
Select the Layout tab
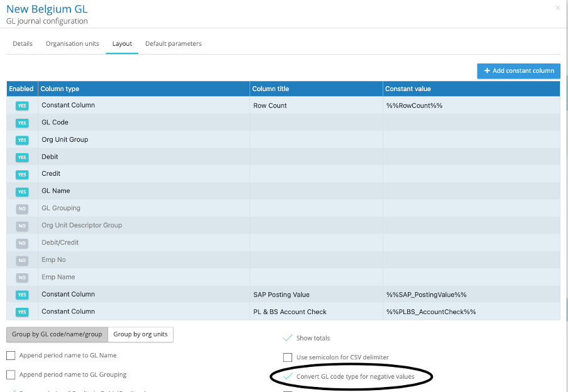click(x=121, y=44)
